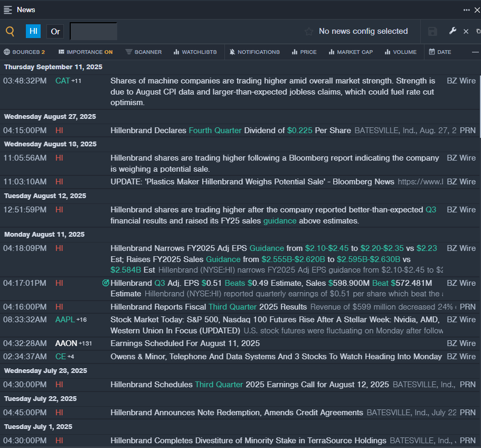The image size is (481, 448).
Task: Click the copy window icon at the right of the search bar
Action: click(478, 32)
